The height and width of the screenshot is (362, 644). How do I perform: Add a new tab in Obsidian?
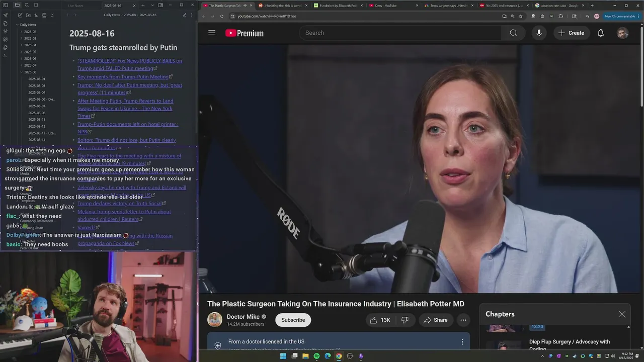pos(143,5)
